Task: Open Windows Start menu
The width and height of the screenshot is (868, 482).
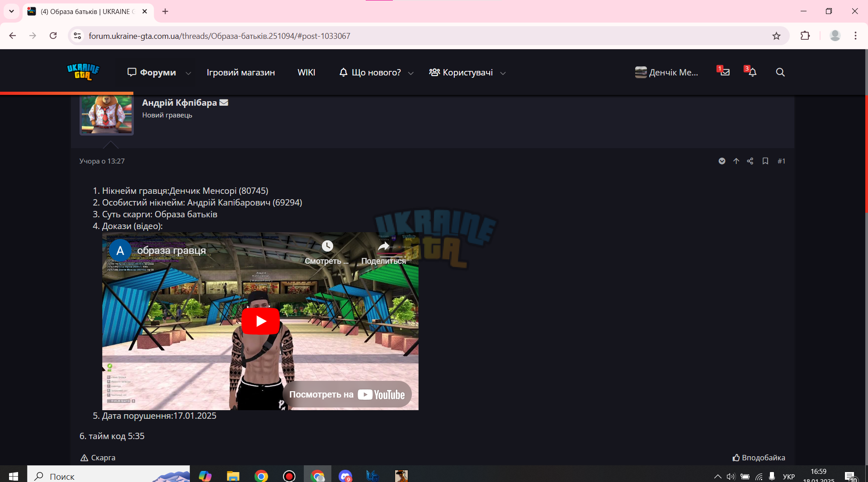Action: [x=14, y=476]
